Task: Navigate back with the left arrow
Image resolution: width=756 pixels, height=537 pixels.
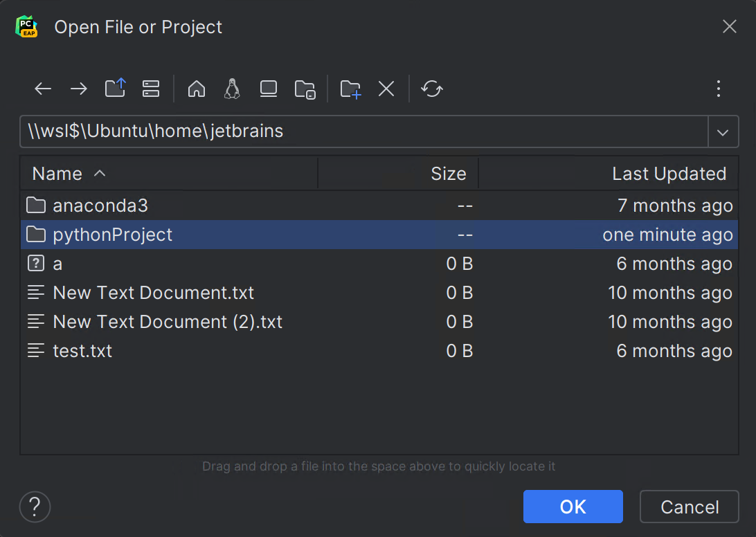Action: 42,89
